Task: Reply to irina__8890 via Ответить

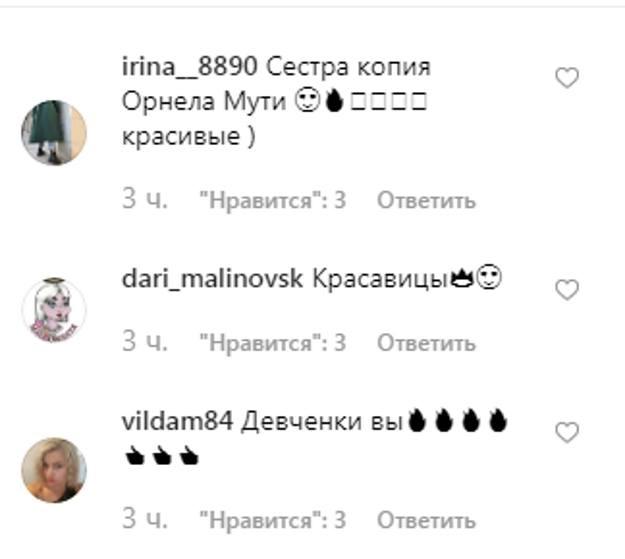Action: pyautogui.click(x=426, y=200)
